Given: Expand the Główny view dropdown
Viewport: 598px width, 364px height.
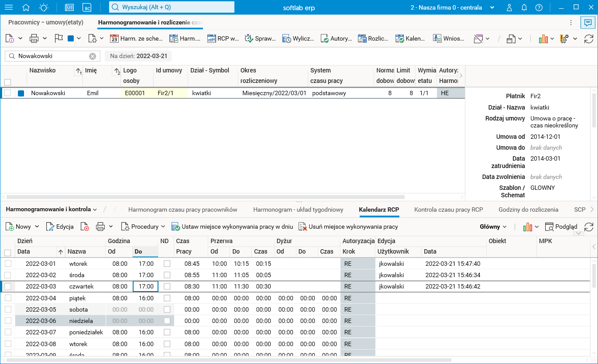Looking at the screenshot, I should 493,227.
